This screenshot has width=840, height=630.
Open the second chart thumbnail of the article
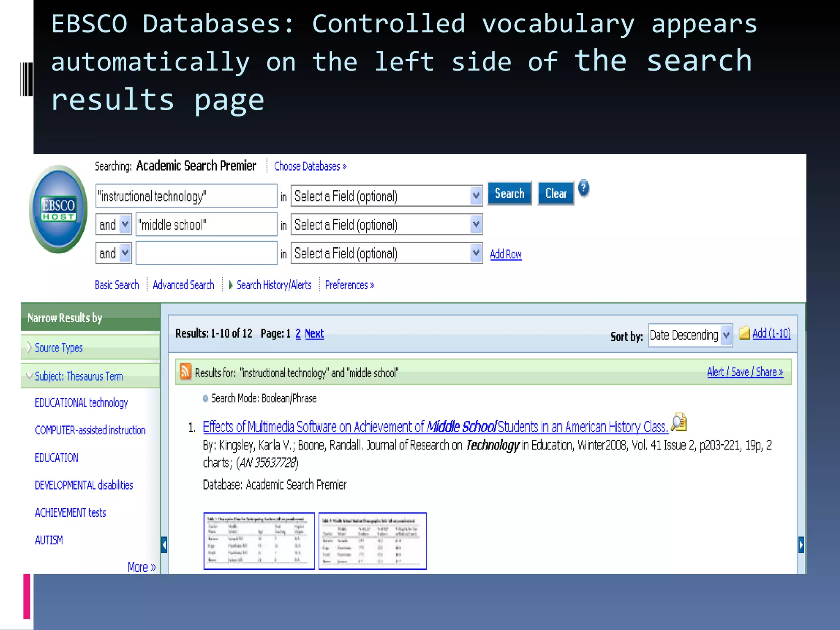(372, 541)
